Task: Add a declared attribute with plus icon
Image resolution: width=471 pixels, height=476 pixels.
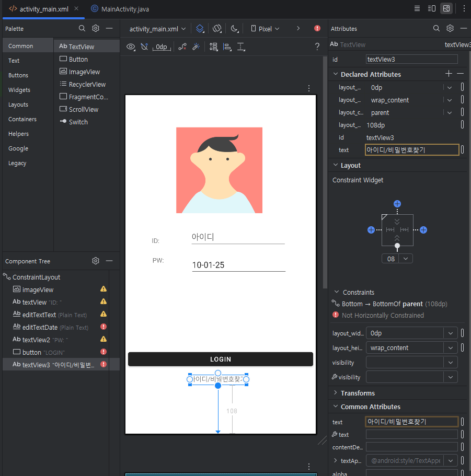Action: click(x=449, y=74)
